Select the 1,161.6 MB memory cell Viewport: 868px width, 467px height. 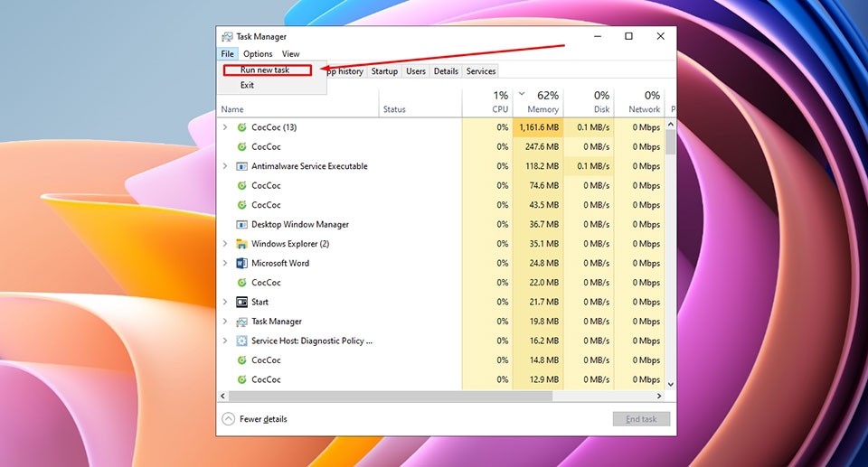point(538,127)
